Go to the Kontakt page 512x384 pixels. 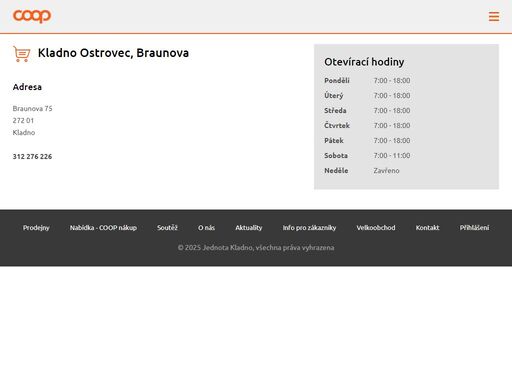427,228
